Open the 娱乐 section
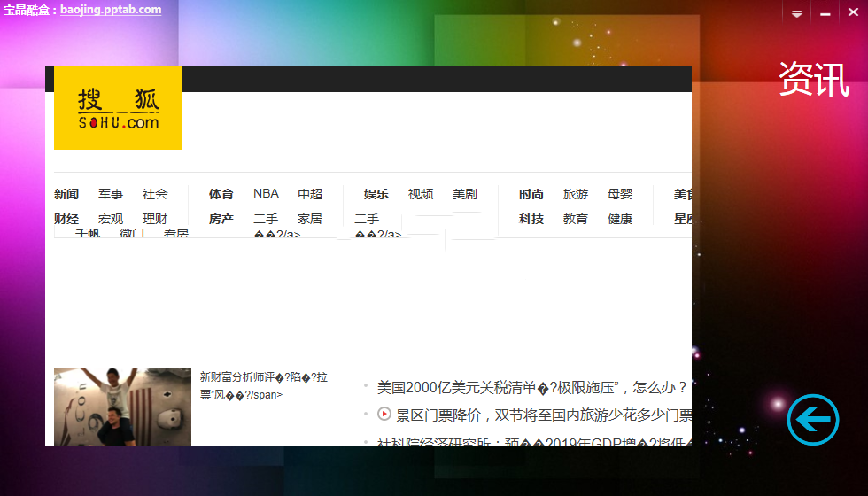 click(376, 194)
